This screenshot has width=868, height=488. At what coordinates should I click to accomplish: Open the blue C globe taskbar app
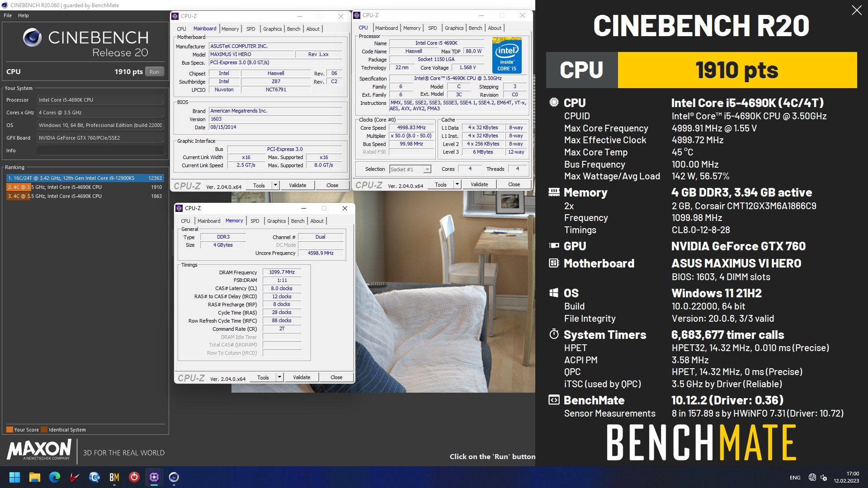tap(94, 477)
